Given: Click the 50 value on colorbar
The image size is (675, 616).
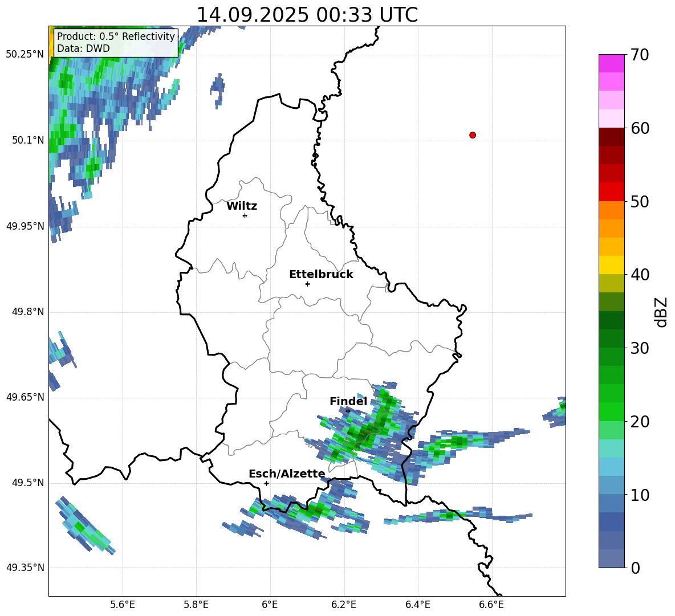Looking at the screenshot, I should tap(639, 202).
